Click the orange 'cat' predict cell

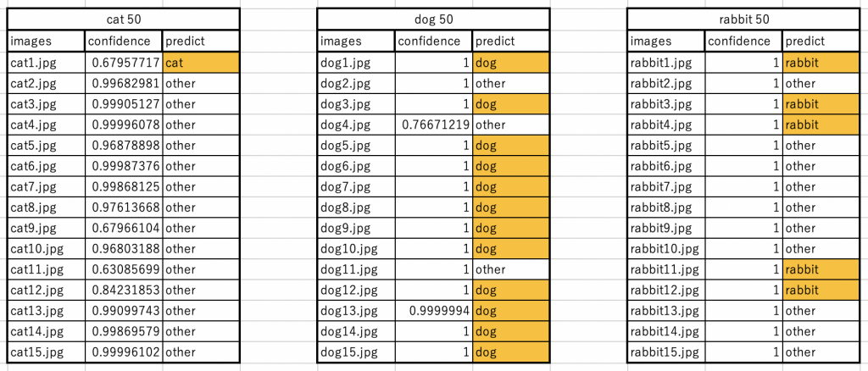click(201, 62)
